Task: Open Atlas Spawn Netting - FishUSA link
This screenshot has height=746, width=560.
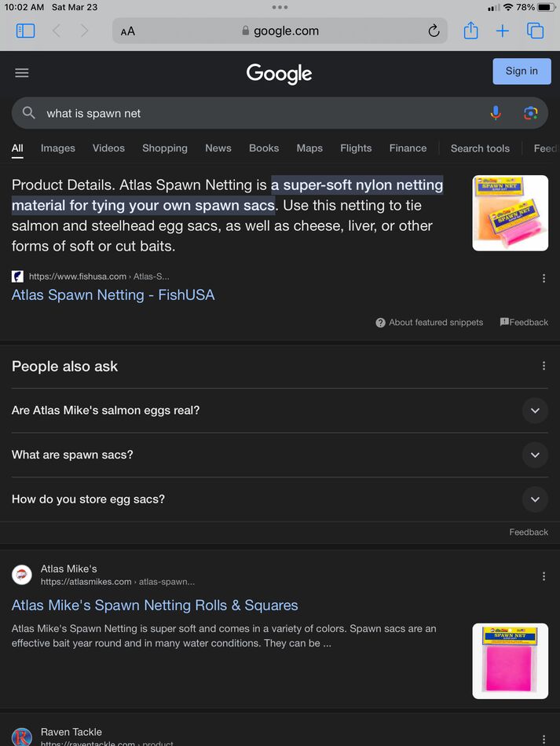Action: click(x=113, y=295)
